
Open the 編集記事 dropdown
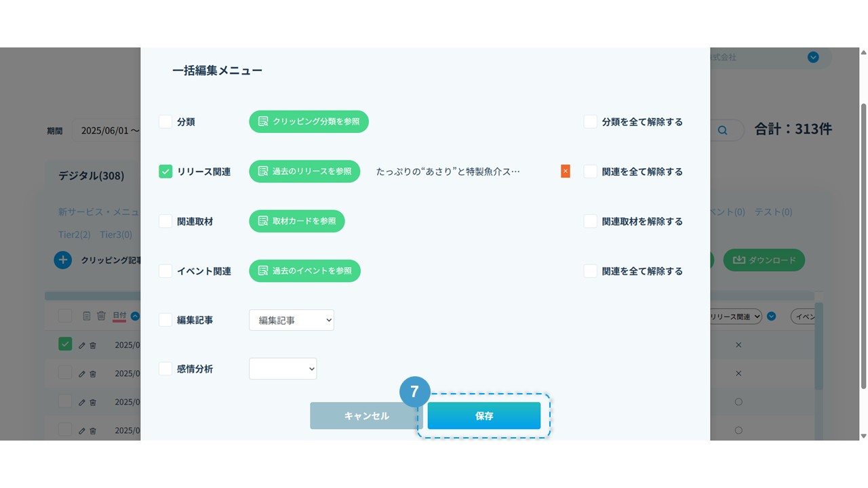pos(291,321)
